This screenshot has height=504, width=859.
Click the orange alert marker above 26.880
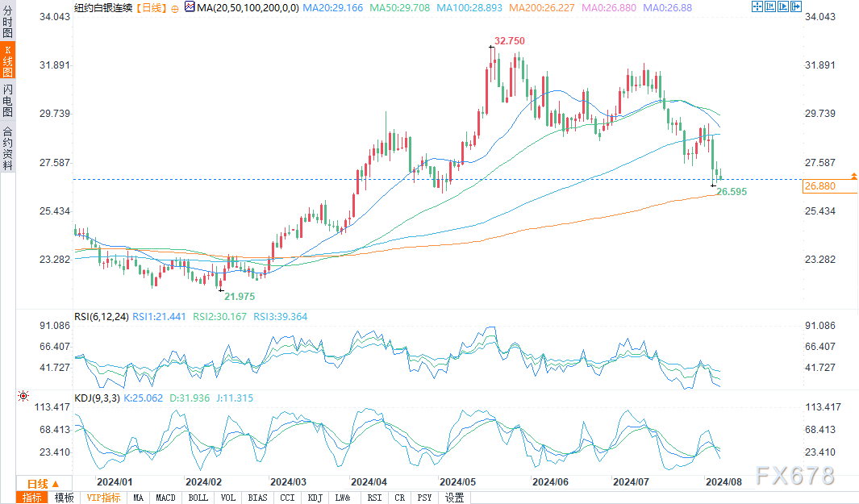point(854,176)
